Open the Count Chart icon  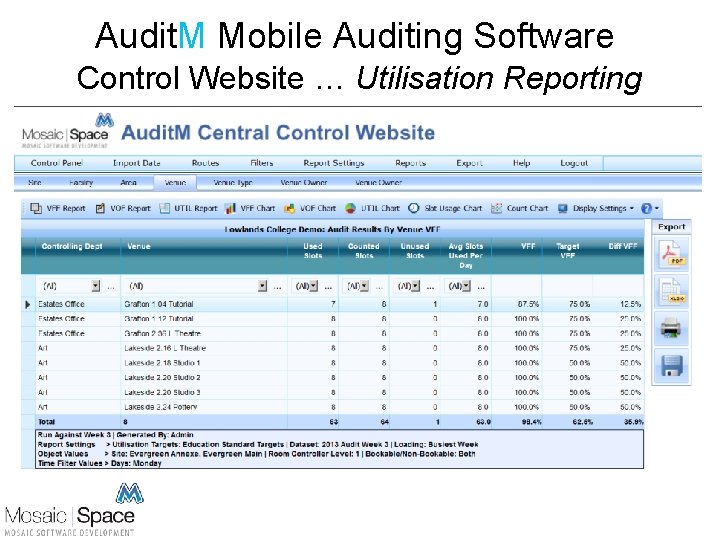tap(496, 208)
